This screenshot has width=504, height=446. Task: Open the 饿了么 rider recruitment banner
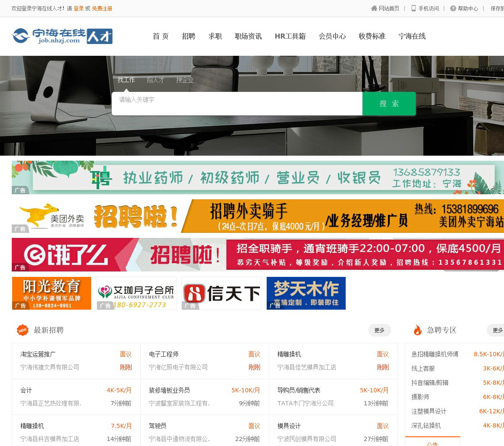(x=258, y=255)
